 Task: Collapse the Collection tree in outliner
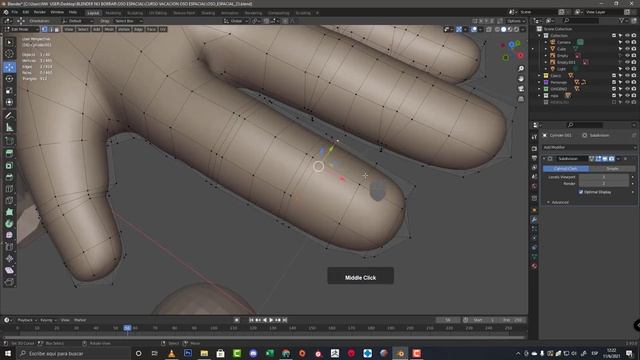coord(540,36)
